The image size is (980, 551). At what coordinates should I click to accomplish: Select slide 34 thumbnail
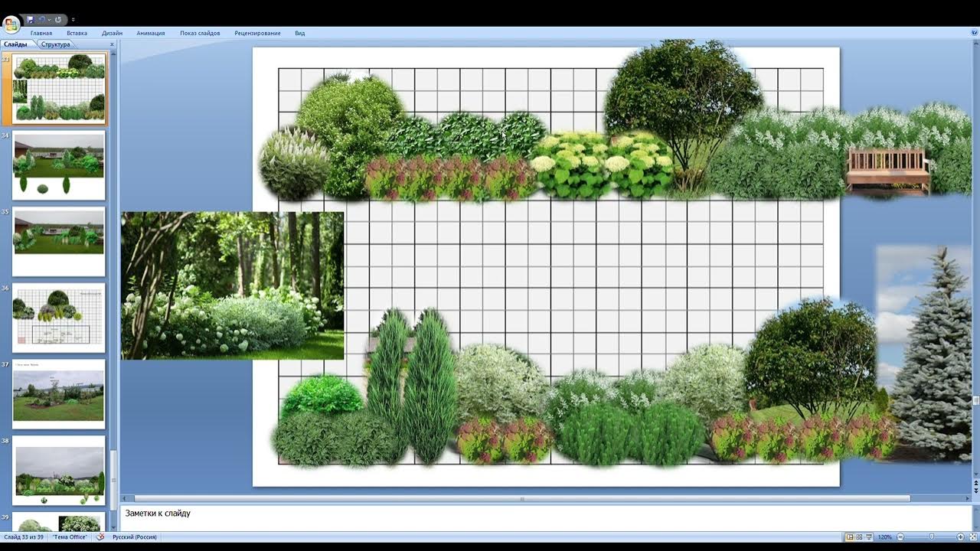[x=59, y=165]
